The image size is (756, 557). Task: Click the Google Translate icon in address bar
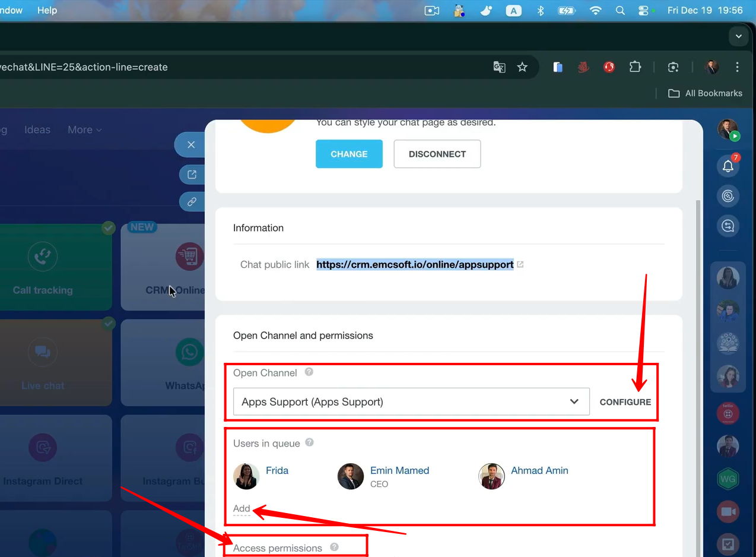[x=499, y=67]
